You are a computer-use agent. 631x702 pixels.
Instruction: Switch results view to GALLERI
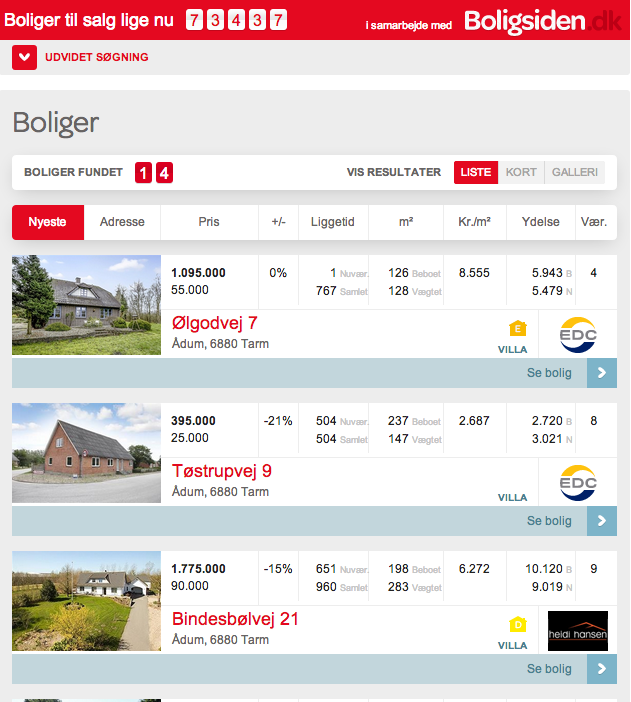[575, 172]
